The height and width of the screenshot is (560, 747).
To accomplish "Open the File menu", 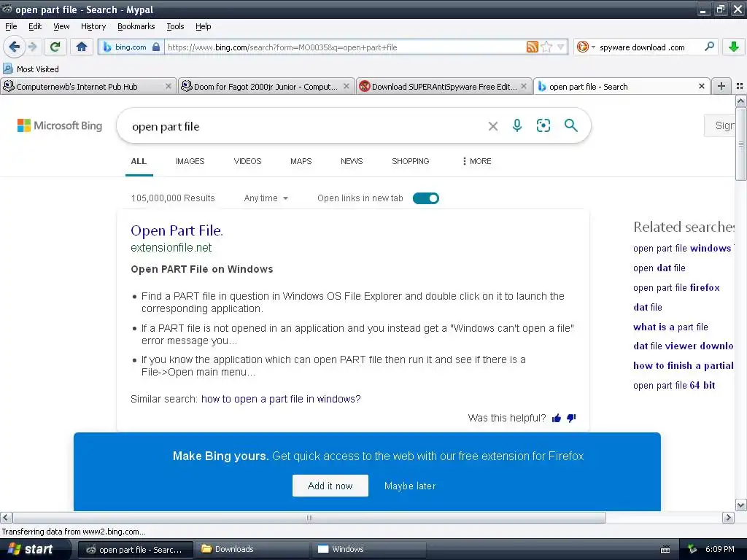I will click(x=11, y=26).
